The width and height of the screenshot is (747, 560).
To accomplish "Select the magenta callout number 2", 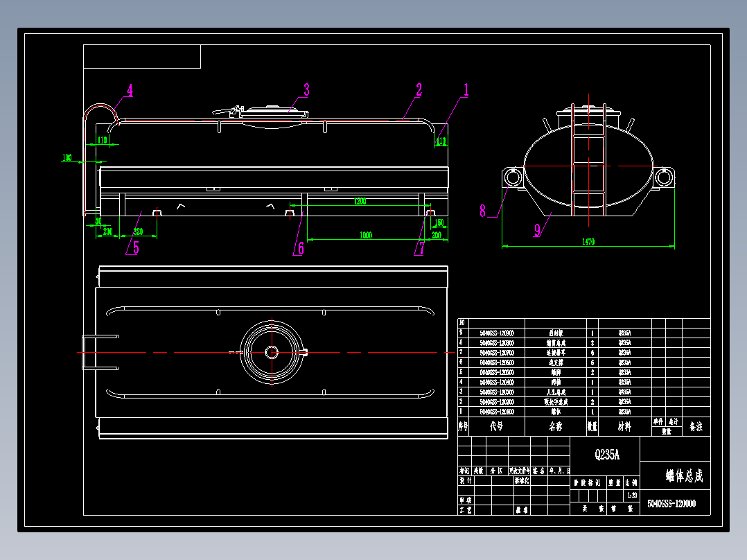I will pyautogui.click(x=419, y=89).
